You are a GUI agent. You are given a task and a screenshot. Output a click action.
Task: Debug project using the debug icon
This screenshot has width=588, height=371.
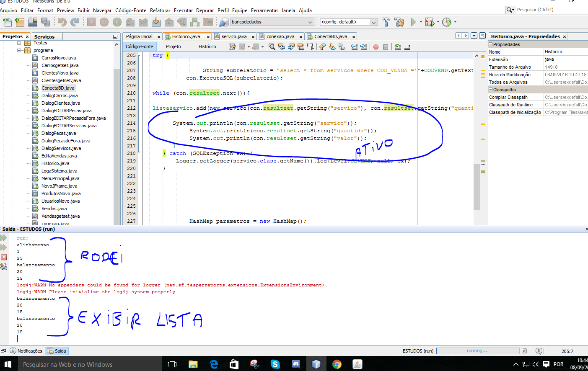point(430,22)
